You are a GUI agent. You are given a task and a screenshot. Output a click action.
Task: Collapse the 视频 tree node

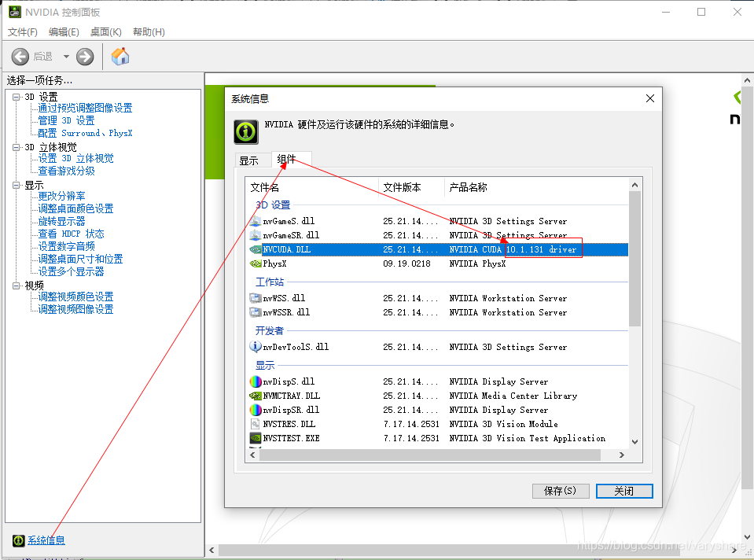click(17, 286)
